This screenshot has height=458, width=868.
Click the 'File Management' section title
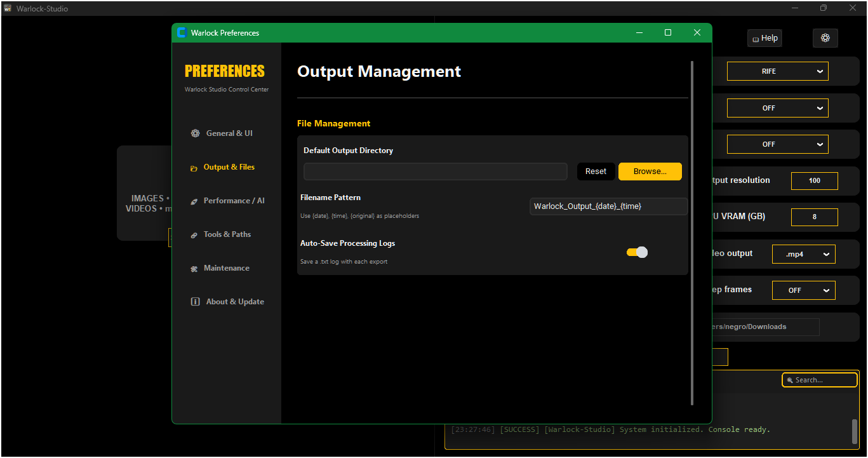[x=333, y=124]
